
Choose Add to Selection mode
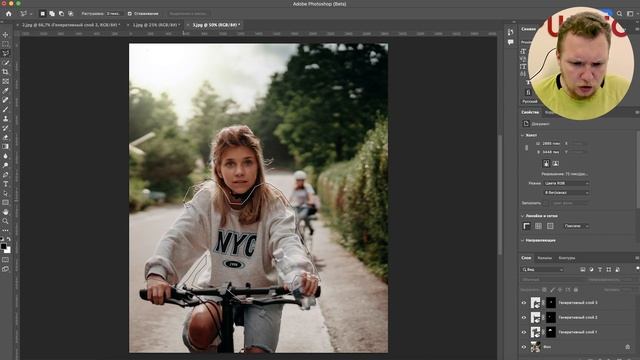(52, 13)
